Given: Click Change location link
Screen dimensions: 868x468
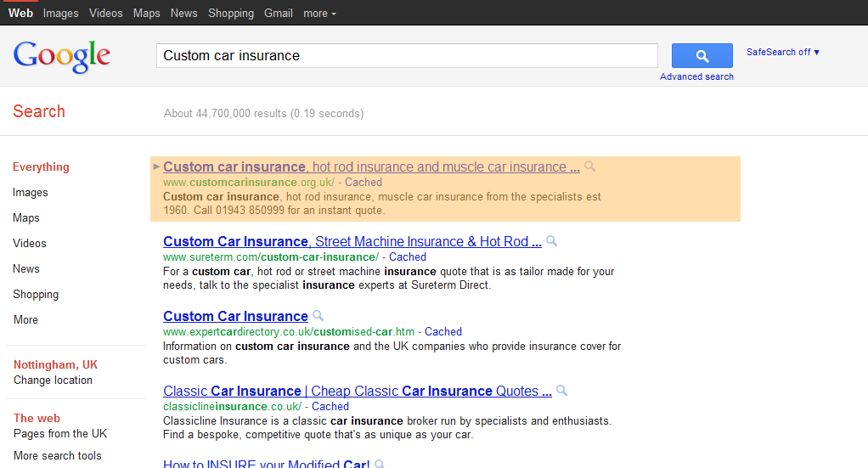Looking at the screenshot, I should click(x=54, y=380).
